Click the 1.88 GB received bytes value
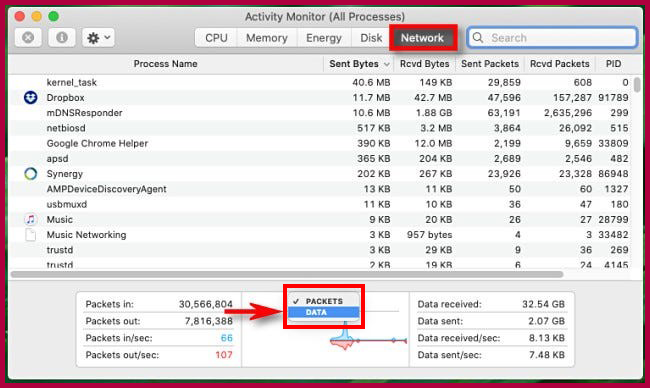This screenshot has height=388, width=650. tap(434, 113)
